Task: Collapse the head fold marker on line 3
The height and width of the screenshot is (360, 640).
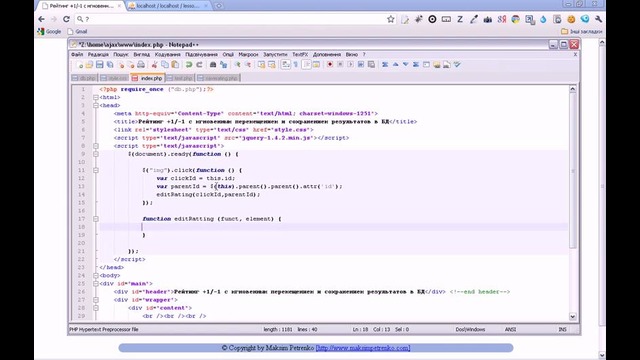Action: (96, 105)
